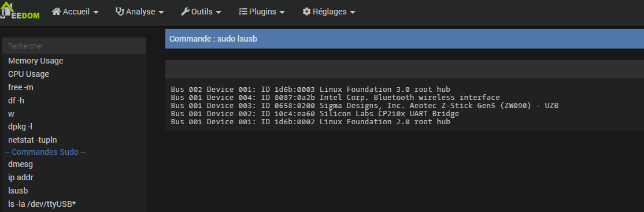Viewport: 644px width, 212px height.
Task: Click the wrench icon beside Outils
Action: [185, 12]
